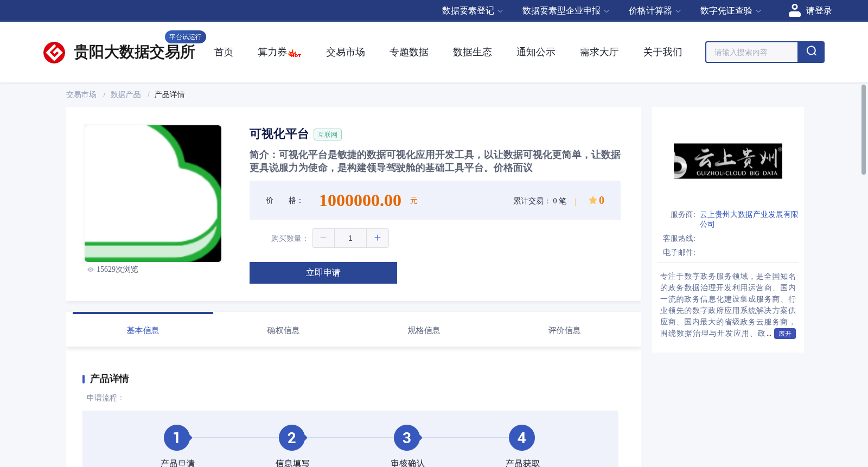Increase purchase quantity with plus button

coord(378,238)
